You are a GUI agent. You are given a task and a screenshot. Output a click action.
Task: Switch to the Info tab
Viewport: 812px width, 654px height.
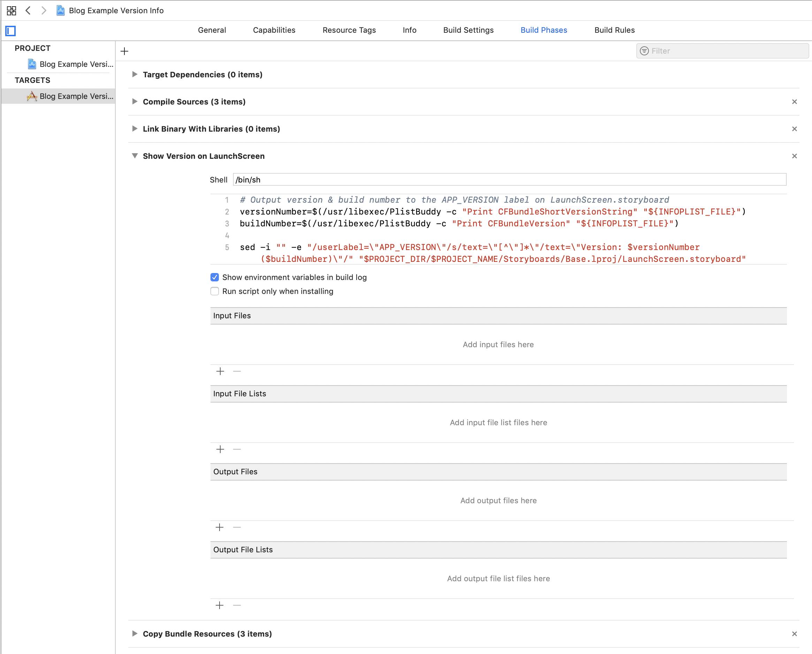pyautogui.click(x=409, y=30)
